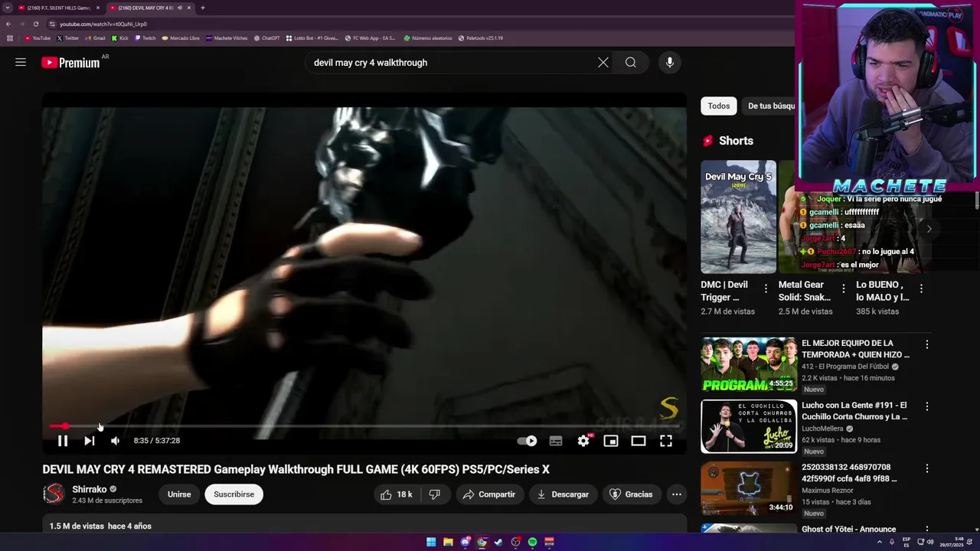The height and width of the screenshot is (551, 980).
Task: Start voice search with microphone icon
Action: pos(670,63)
